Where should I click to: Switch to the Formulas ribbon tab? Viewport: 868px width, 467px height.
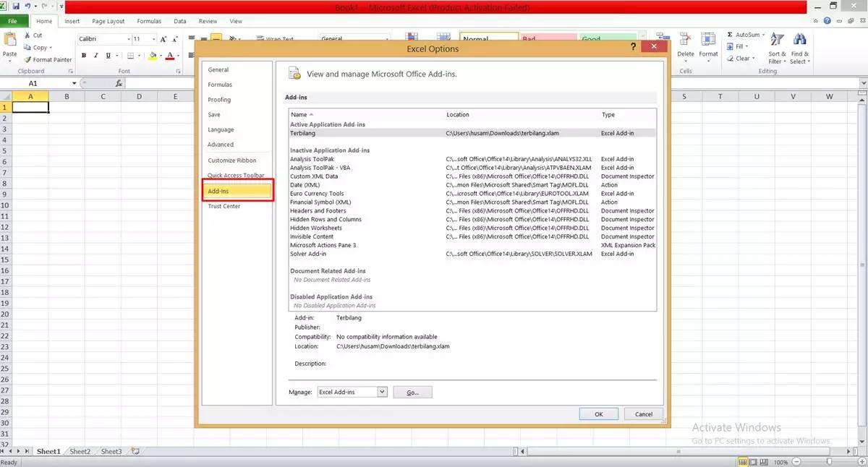[149, 22]
